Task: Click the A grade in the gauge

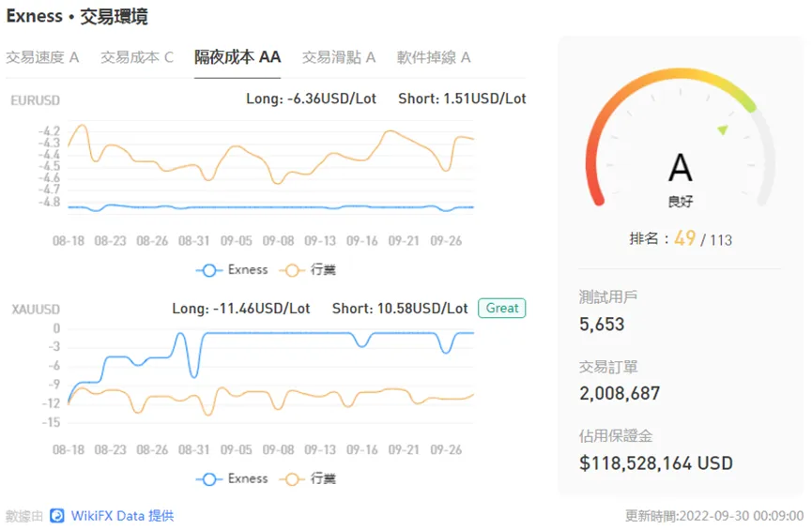Action: [681, 168]
